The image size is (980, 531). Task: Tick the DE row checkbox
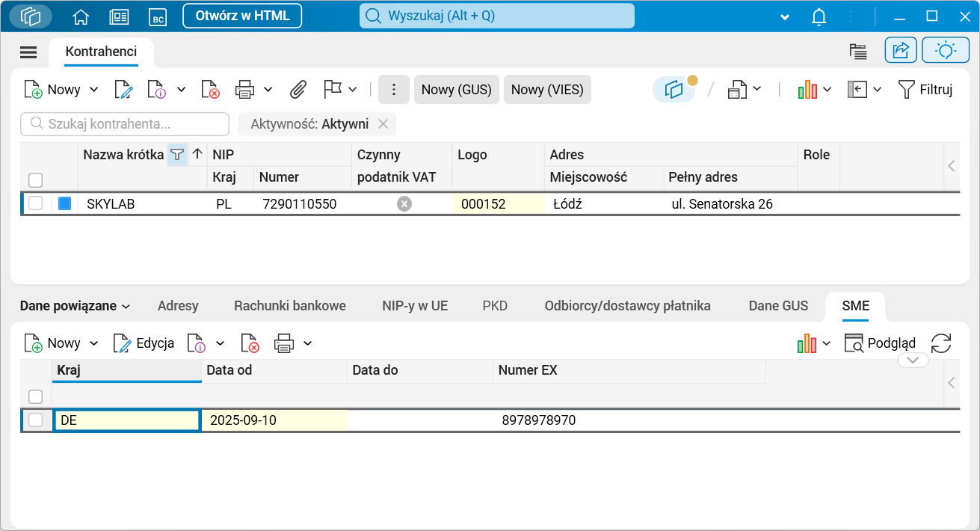coord(36,420)
